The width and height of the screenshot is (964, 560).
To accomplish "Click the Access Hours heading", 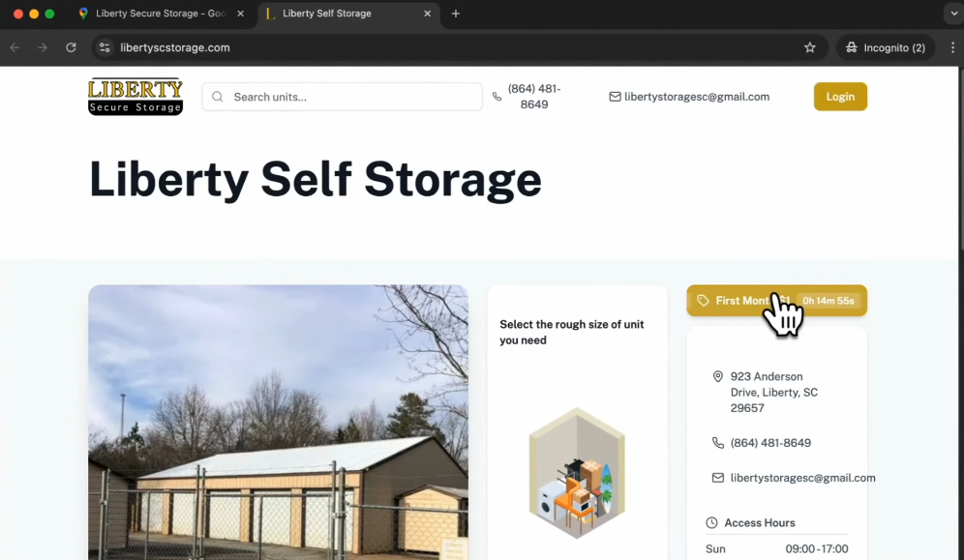I will [759, 522].
